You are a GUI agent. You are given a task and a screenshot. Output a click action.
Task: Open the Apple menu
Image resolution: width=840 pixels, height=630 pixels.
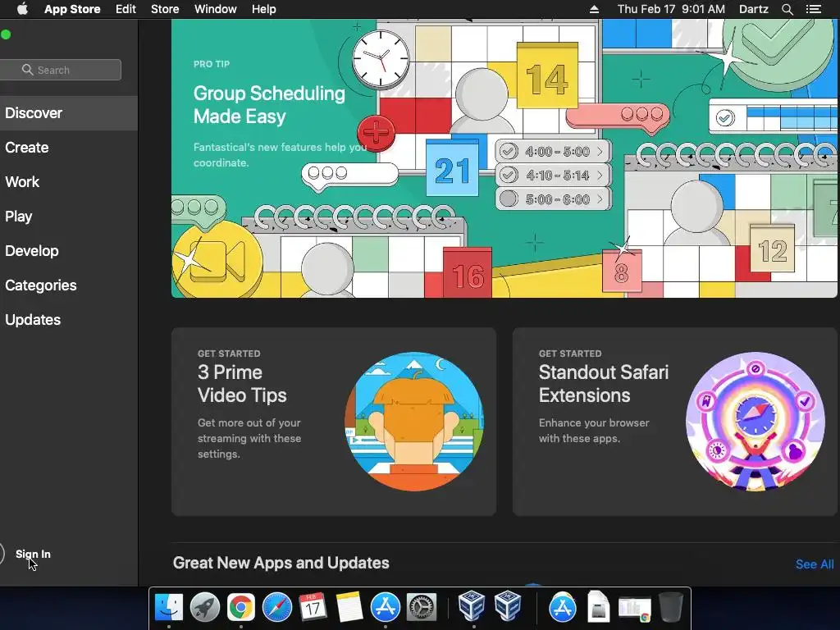click(x=22, y=9)
